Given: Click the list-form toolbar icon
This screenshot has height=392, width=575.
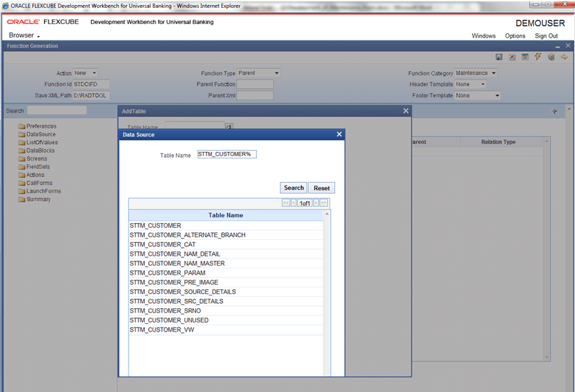Looking at the screenshot, I should point(525,57).
